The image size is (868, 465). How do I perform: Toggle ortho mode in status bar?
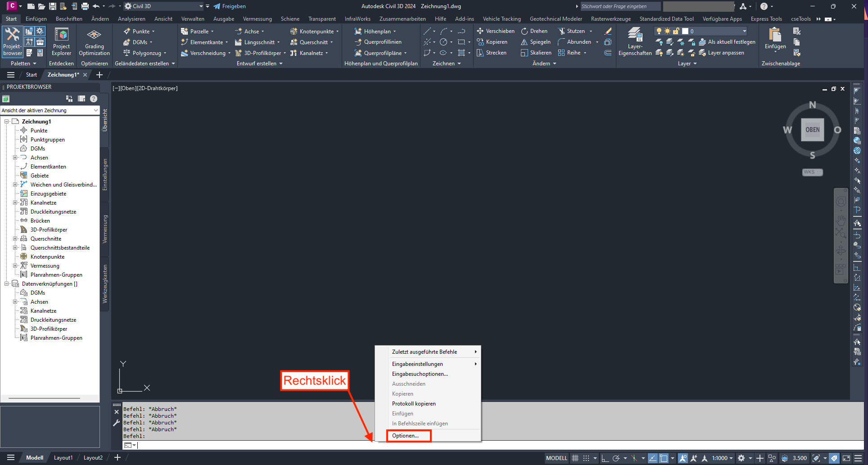(x=605, y=458)
